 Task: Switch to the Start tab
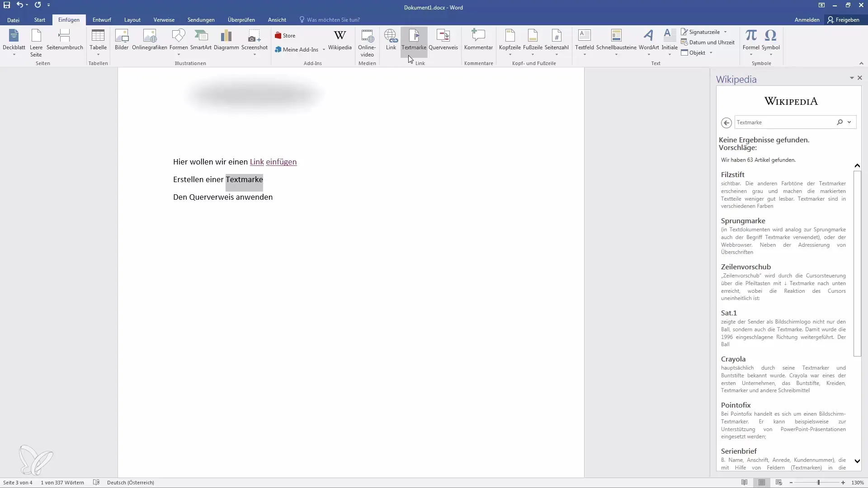point(40,20)
